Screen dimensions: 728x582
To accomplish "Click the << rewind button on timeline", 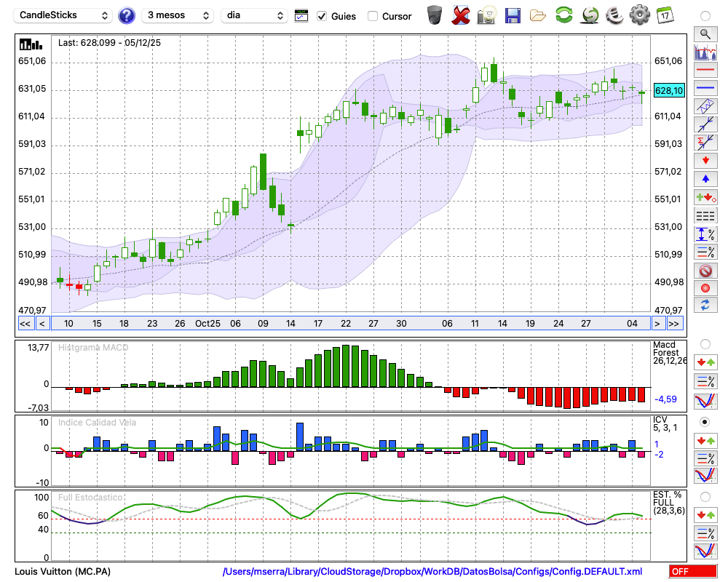I will (25, 324).
